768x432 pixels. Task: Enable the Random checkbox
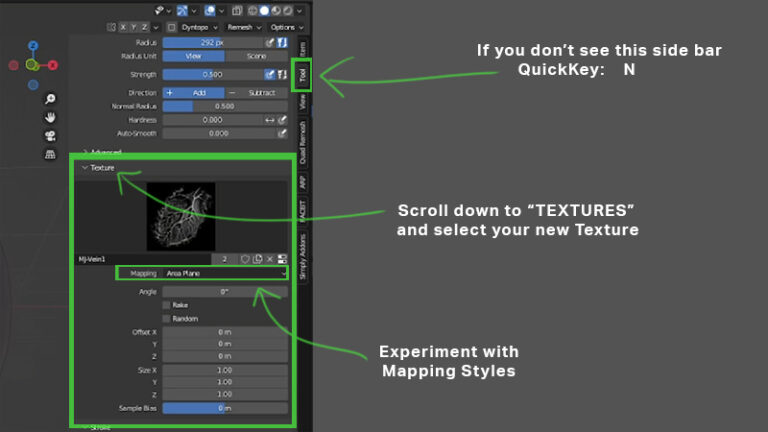166,318
